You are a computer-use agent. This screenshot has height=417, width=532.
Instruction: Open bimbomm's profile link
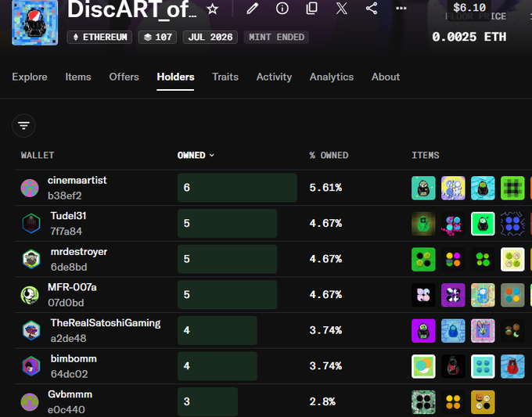(74, 358)
